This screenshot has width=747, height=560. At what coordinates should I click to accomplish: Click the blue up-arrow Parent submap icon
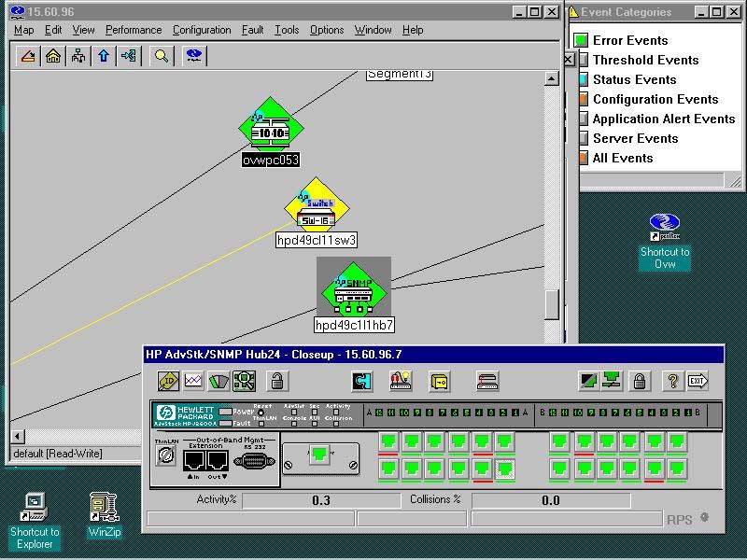104,56
